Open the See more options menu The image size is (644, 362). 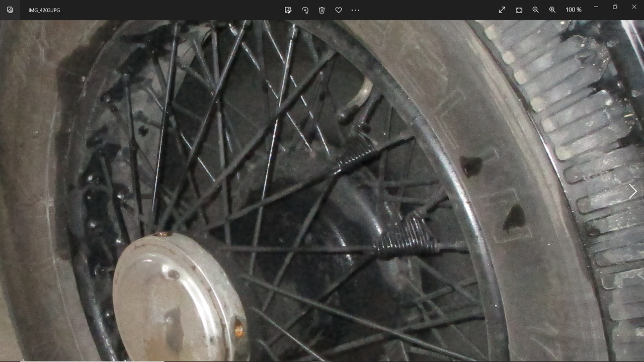(x=355, y=10)
